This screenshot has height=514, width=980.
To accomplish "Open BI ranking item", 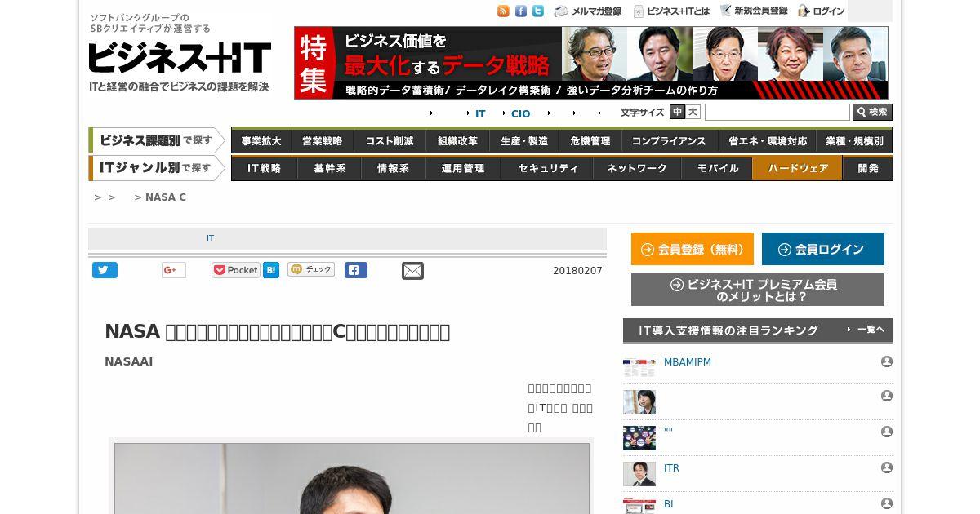I will [x=668, y=504].
